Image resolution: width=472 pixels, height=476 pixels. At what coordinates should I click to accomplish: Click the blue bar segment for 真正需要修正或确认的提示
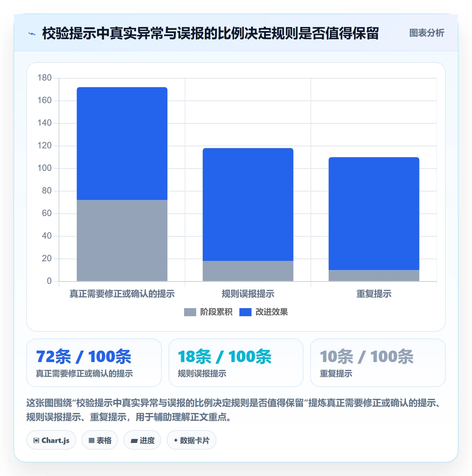pyautogui.click(x=122, y=144)
